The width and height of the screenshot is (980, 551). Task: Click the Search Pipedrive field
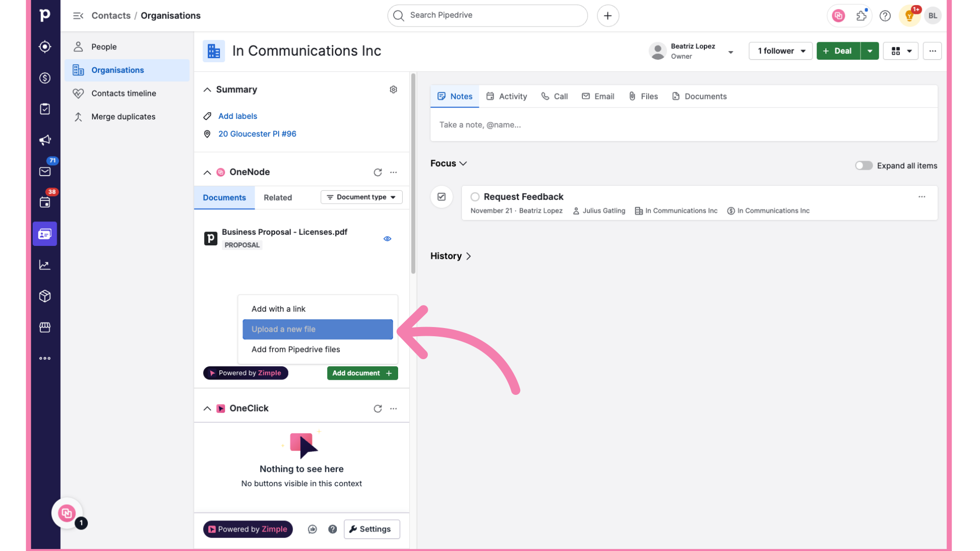(x=487, y=16)
